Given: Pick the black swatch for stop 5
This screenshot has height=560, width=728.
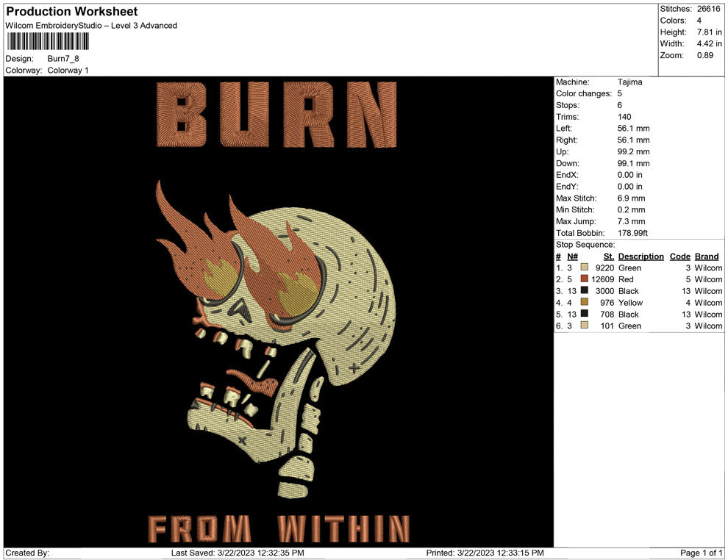Looking at the screenshot, I should 585,314.
